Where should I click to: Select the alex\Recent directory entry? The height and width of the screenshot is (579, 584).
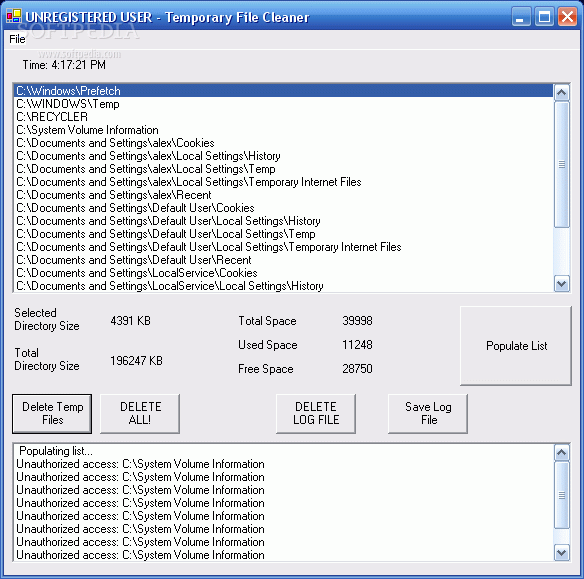[x=283, y=195]
